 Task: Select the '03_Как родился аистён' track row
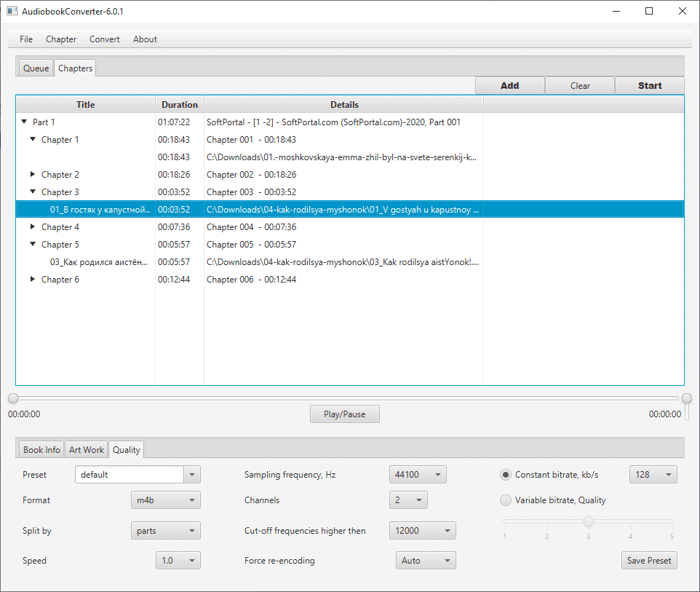[x=350, y=262]
